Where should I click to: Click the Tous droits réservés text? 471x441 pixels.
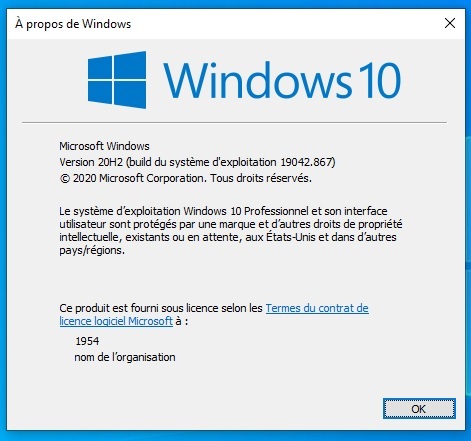261,178
